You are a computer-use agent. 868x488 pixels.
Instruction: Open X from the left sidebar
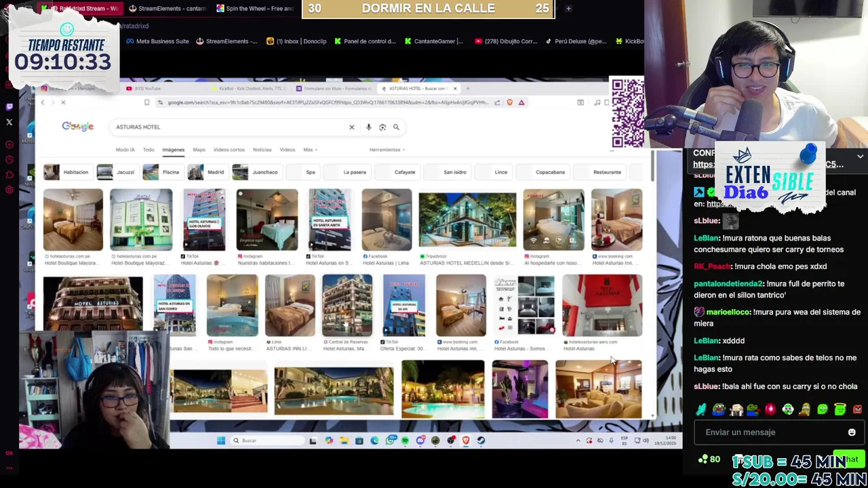point(9,123)
